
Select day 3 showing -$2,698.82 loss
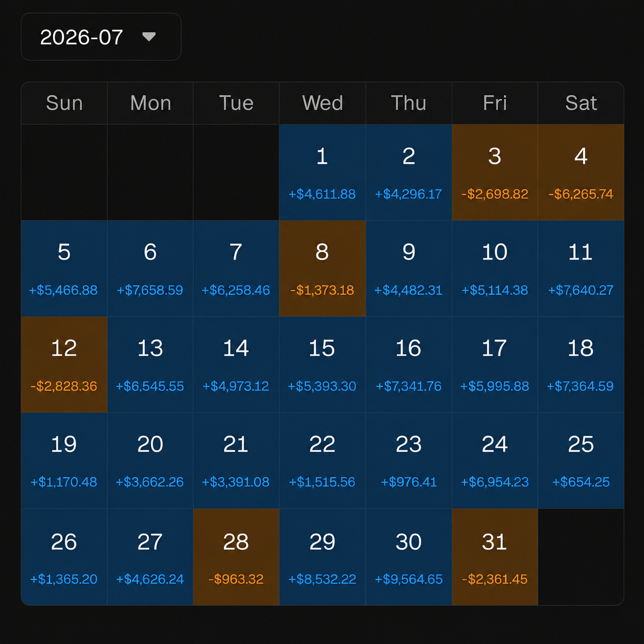(x=495, y=173)
